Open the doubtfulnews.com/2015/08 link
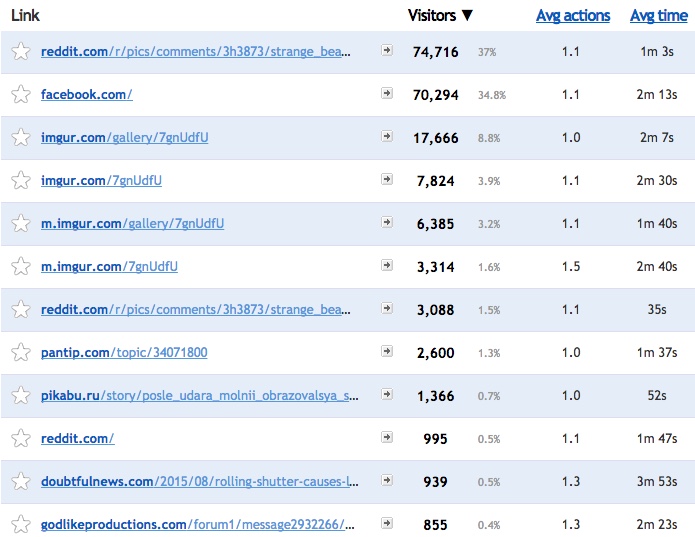The image size is (695, 537). pyautogui.click(x=199, y=482)
